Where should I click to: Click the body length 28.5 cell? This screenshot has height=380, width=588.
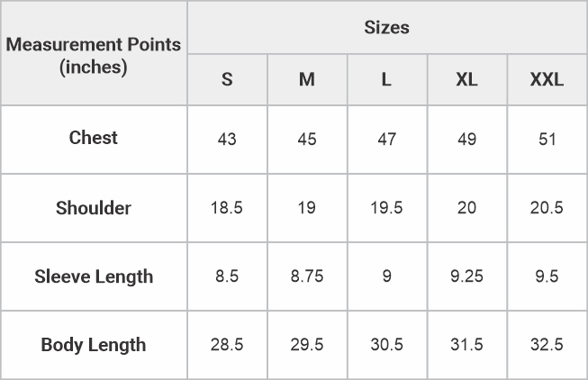pos(227,345)
